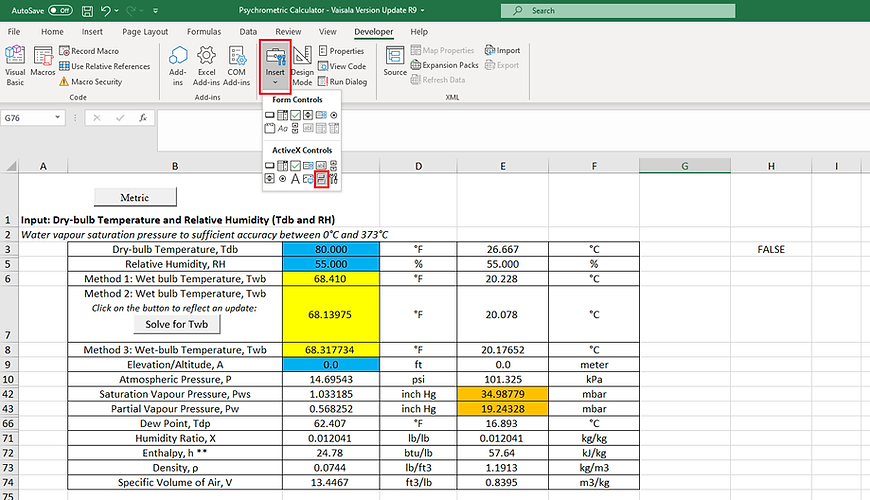Insert a Form Controls Group Box
Screen dimensions: 870x500
coord(270,128)
